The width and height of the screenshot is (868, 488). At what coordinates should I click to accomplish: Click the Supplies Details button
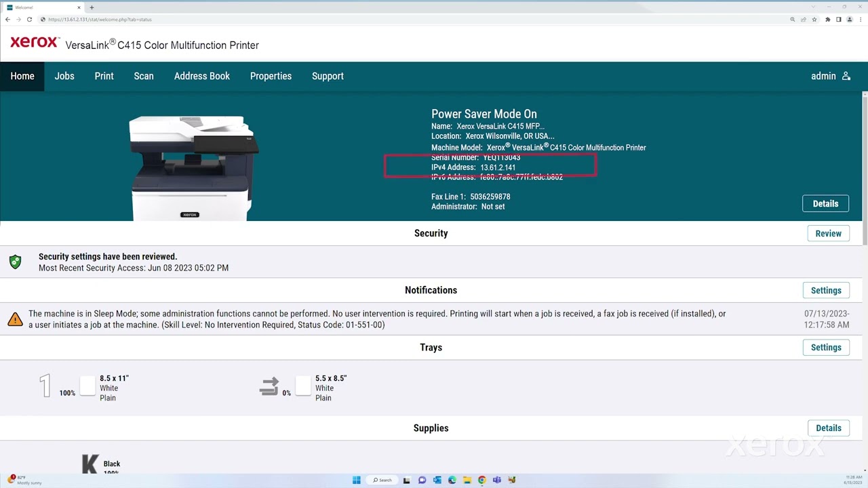coord(828,428)
